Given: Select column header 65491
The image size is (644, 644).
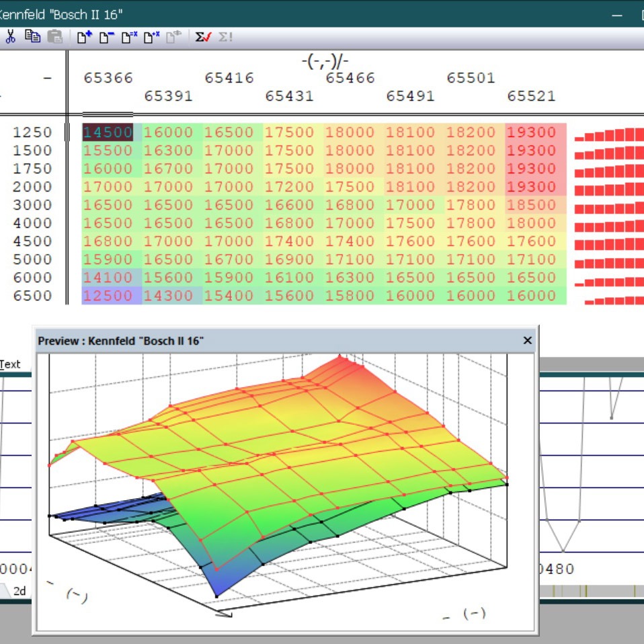Looking at the screenshot, I should click(x=411, y=95).
